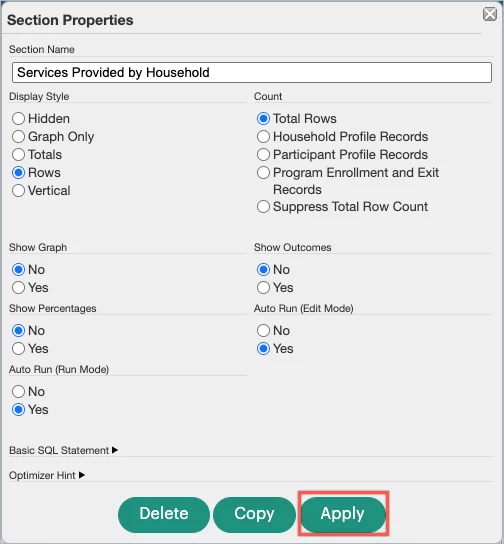Select Suppress Total Row Count option
The image size is (504, 544).
pos(263,207)
